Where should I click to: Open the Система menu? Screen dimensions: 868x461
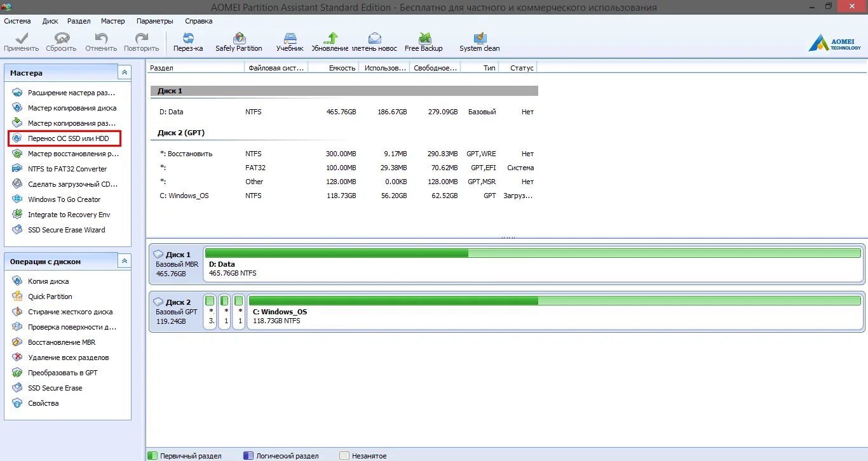(17, 21)
